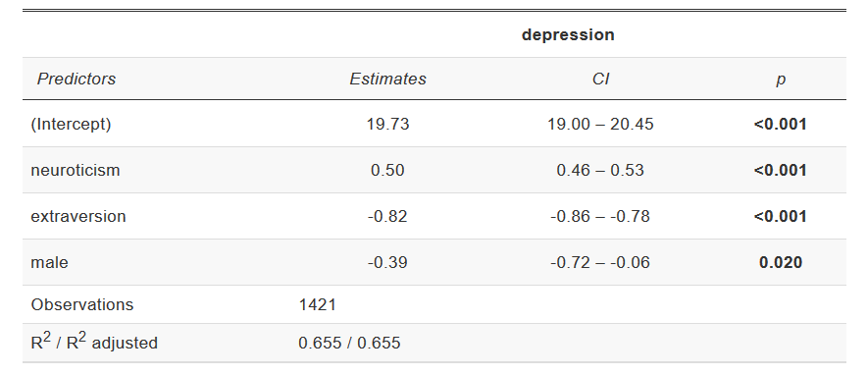
Task: Click the R-squared value 0.655 / 0.655
Action: pos(349,343)
